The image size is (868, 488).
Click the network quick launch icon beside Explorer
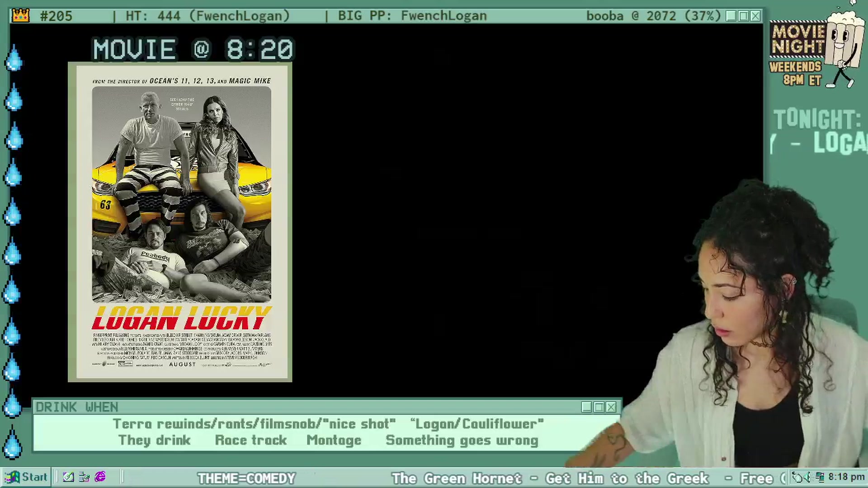click(85, 477)
